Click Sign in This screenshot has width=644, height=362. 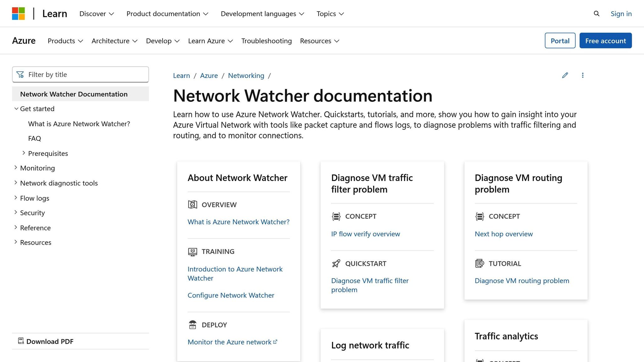pos(621,14)
